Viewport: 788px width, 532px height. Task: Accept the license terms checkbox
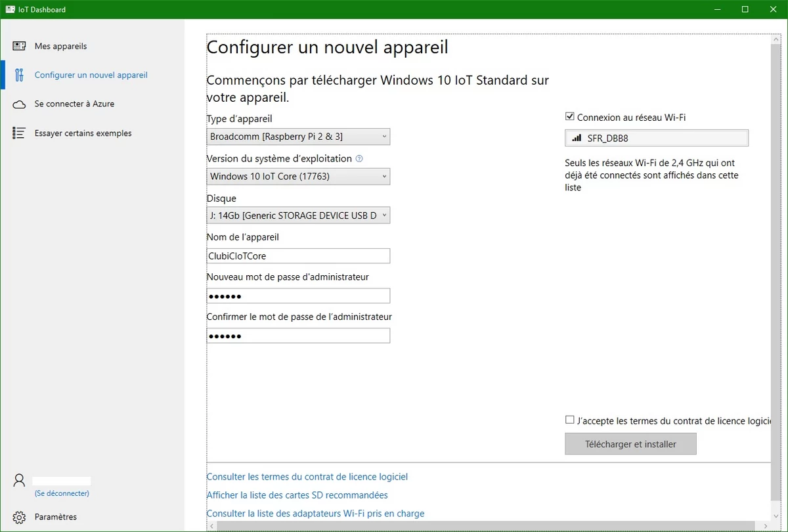[x=569, y=420]
